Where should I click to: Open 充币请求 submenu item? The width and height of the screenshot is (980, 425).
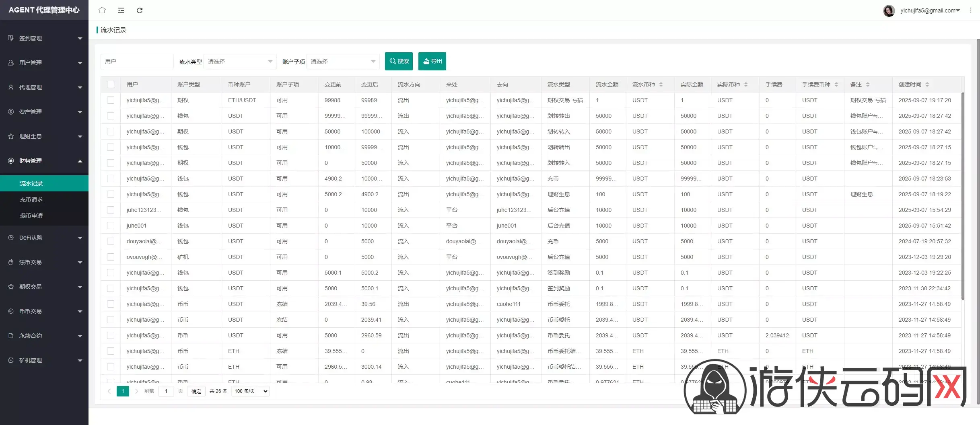point(31,199)
